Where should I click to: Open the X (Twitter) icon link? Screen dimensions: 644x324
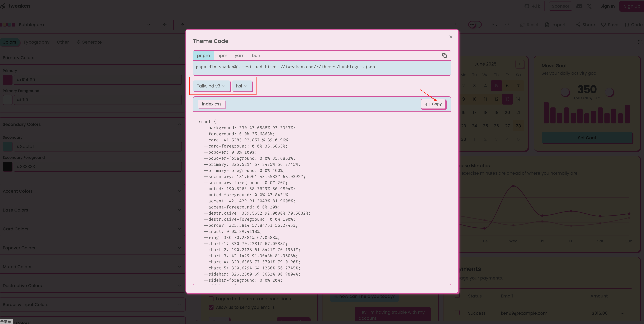click(589, 6)
